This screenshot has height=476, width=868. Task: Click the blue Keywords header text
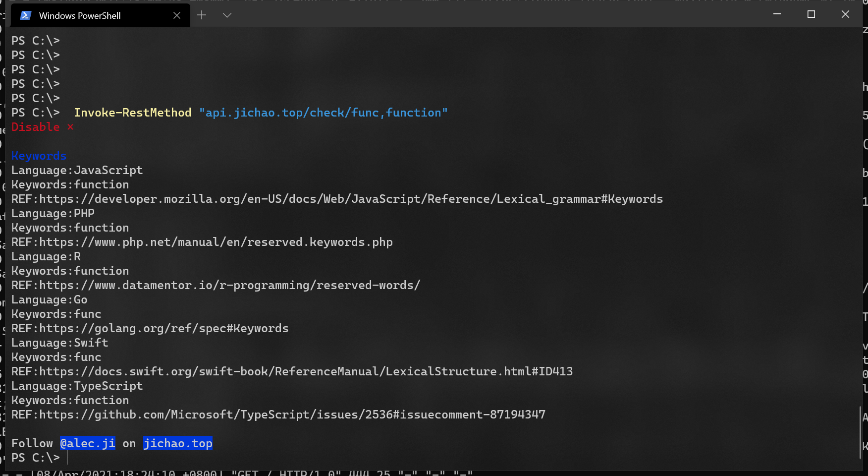coord(39,156)
